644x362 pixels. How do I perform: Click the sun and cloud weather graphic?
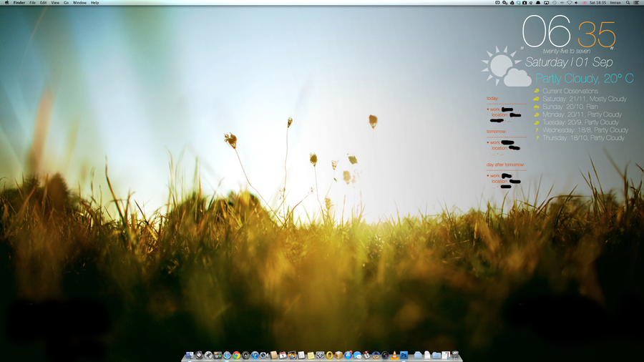coord(506,67)
